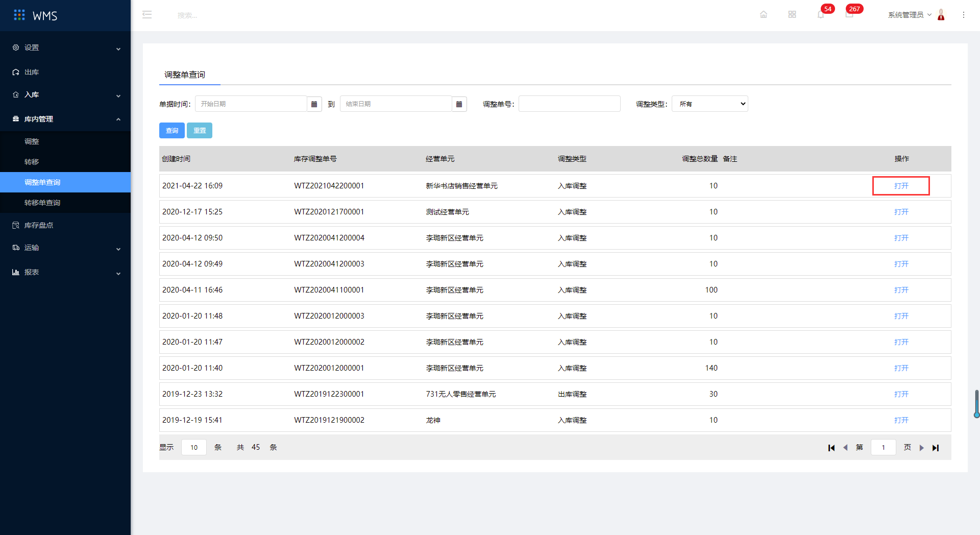
Task: Expand the 报表 menu chevron
Action: pyautogui.click(x=118, y=273)
